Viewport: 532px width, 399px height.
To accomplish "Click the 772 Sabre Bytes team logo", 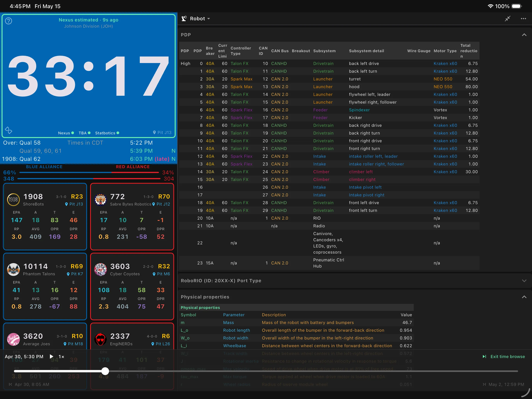I will (x=100, y=200).
